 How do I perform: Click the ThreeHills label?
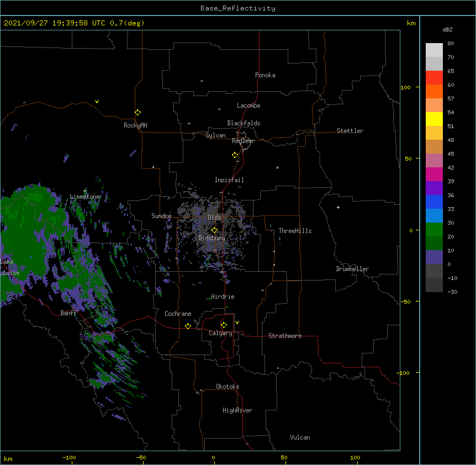point(295,231)
